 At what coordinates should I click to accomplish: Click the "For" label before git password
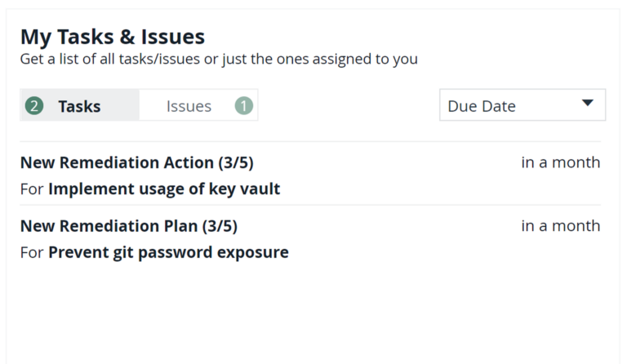click(32, 252)
